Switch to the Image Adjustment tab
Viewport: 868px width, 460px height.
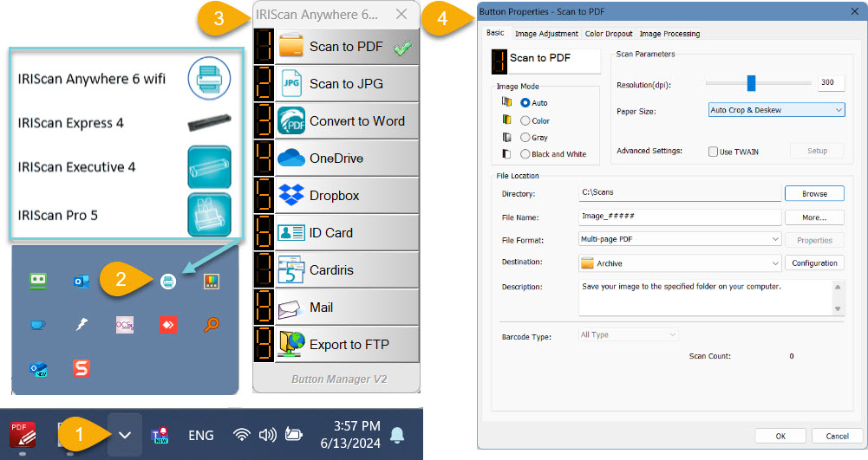[x=546, y=34]
